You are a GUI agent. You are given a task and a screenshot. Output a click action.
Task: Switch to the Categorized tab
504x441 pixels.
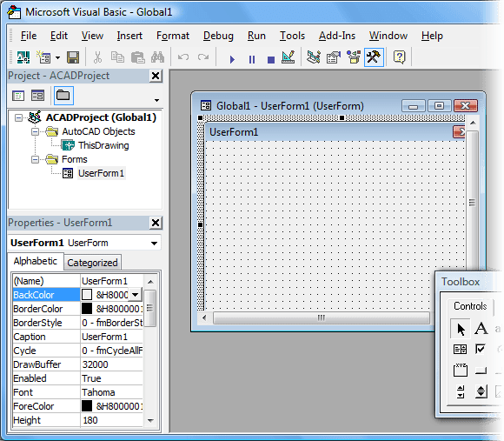click(92, 263)
